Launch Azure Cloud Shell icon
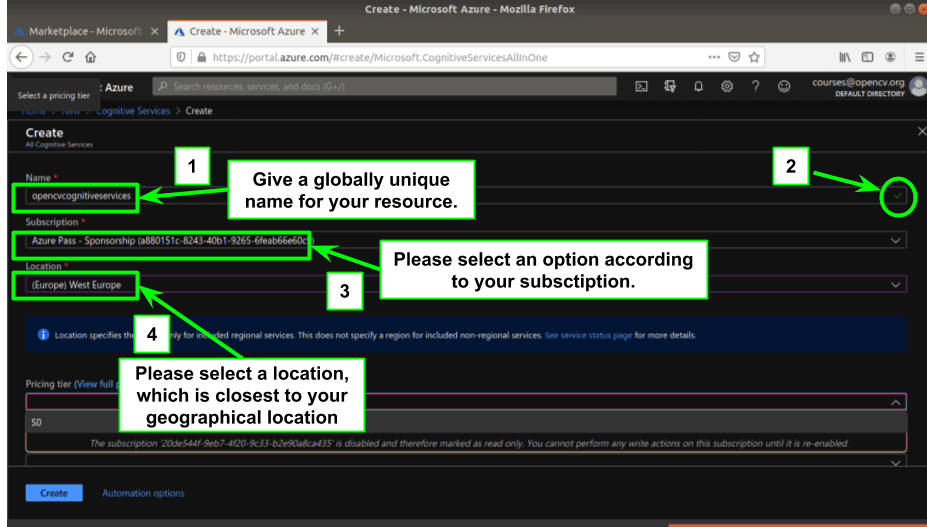 point(641,86)
